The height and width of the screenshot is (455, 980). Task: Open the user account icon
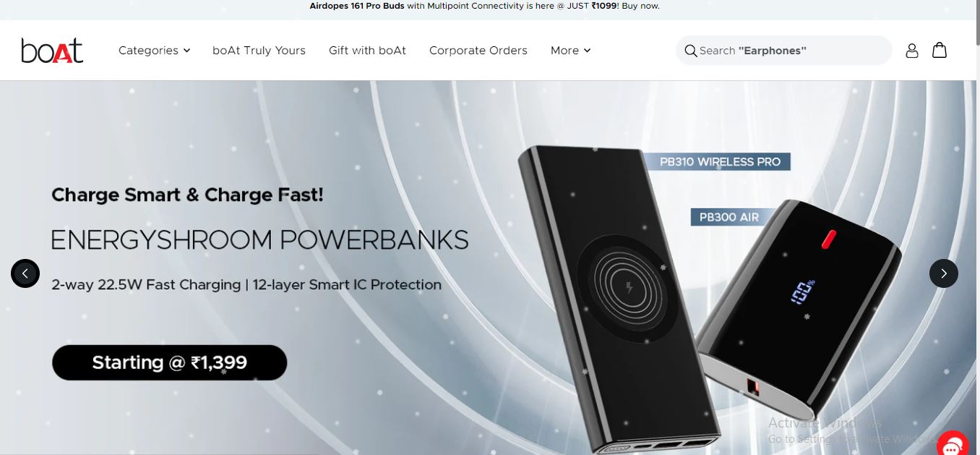(x=912, y=51)
